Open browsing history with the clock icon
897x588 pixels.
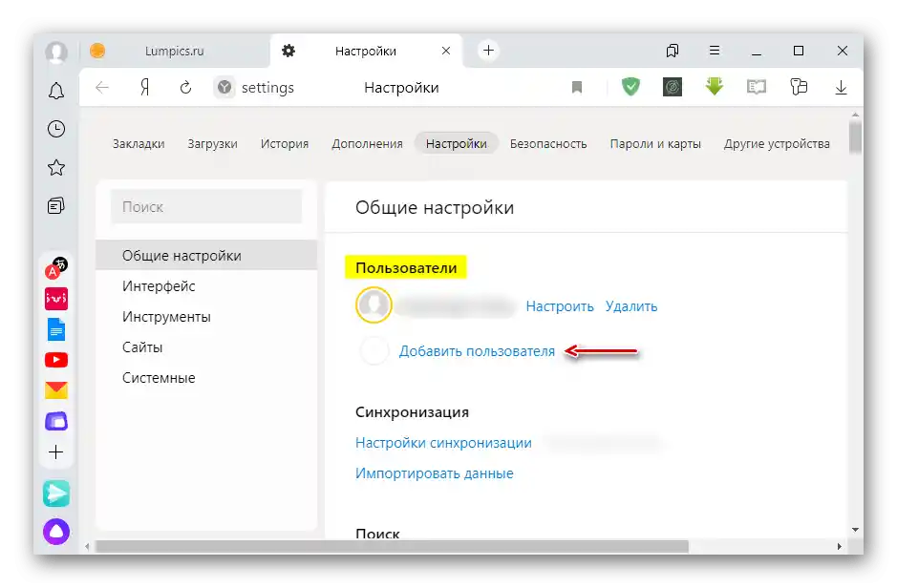55,129
